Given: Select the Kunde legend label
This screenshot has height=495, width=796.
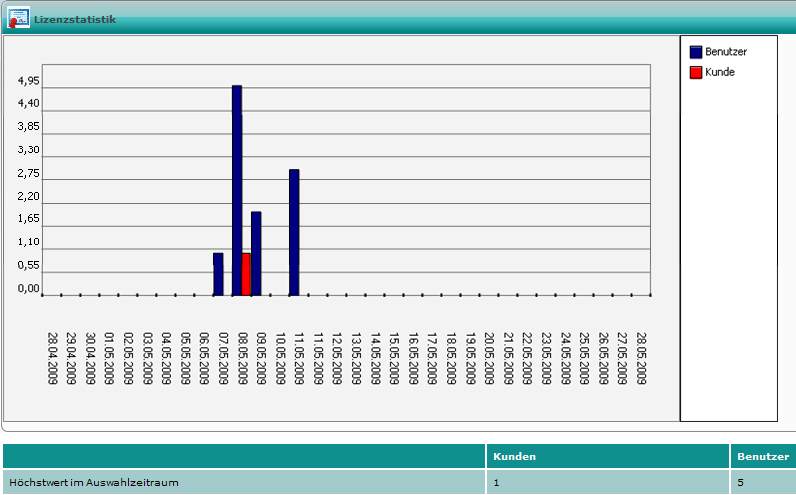Looking at the screenshot, I should point(720,72).
